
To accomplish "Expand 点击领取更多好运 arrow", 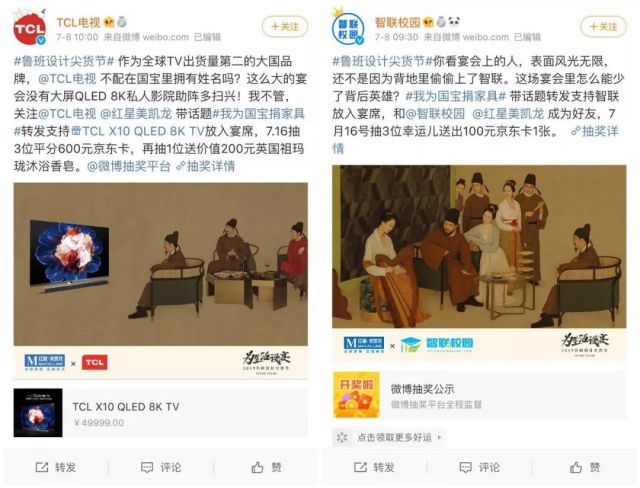I will [x=440, y=437].
